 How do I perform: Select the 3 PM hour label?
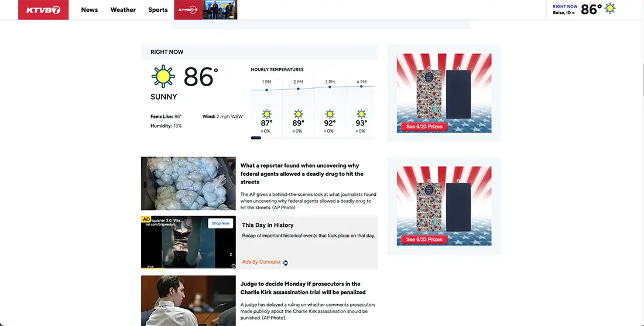pyautogui.click(x=330, y=82)
